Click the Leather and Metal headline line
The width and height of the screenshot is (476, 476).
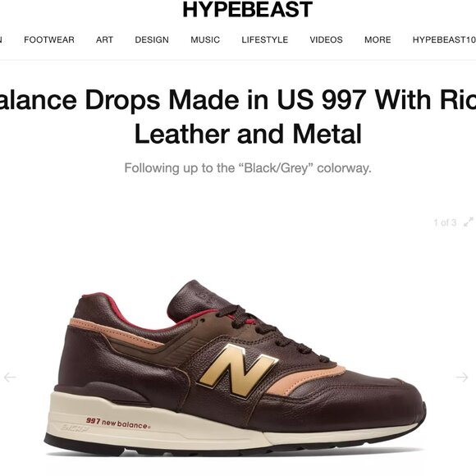point(248,134)
